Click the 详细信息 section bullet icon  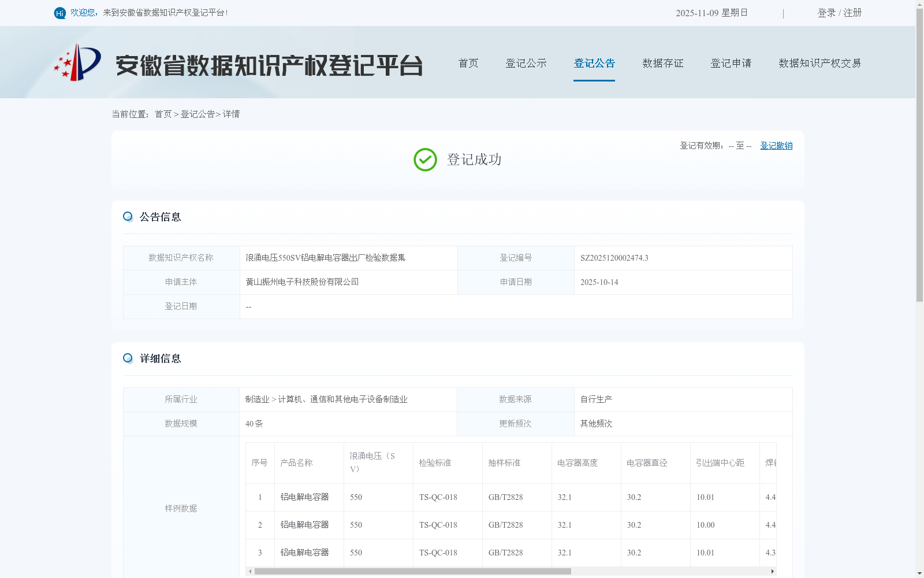128,358
